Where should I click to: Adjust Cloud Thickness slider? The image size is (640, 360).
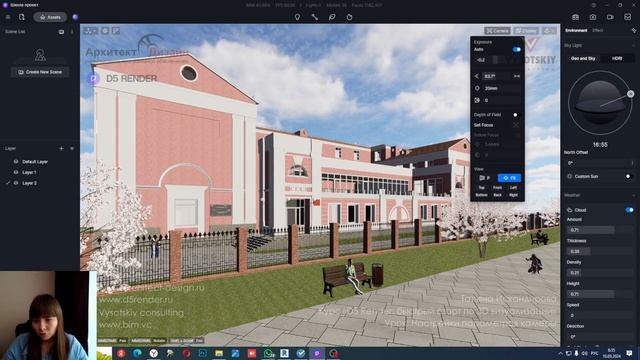click(599, 251)
